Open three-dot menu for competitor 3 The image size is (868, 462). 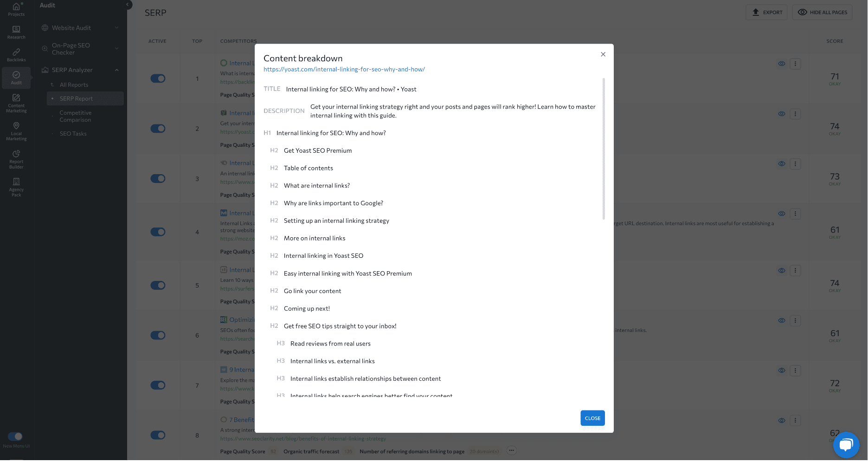click(x=795, y=164)
